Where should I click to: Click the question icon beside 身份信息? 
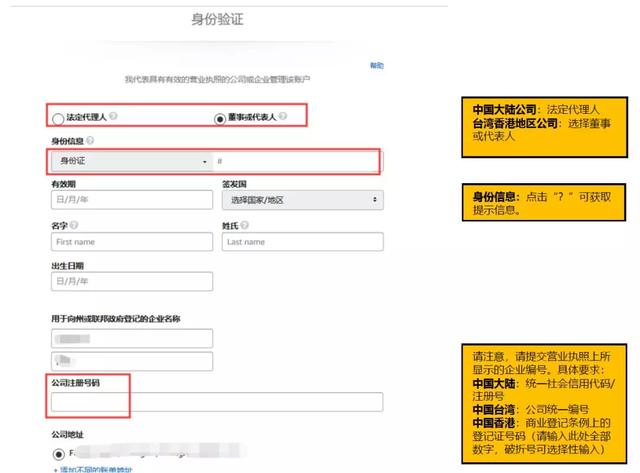[x=90, y=140]
